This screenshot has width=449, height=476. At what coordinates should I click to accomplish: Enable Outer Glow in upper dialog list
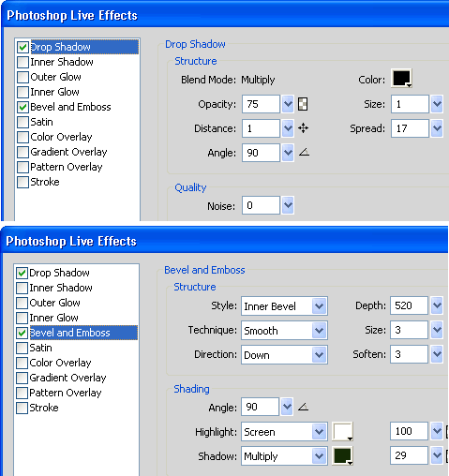coord(22,77)
